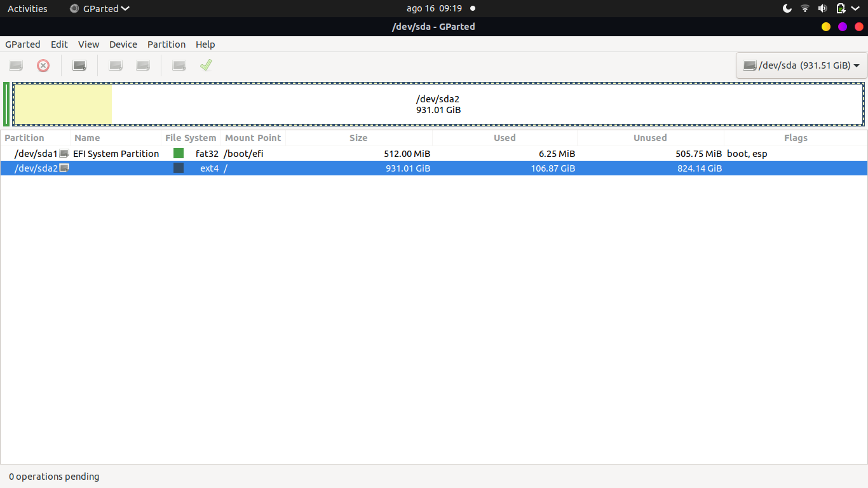Click the red Delete partition icon
This screenshot has height=488, width=868.
(43, 65)
